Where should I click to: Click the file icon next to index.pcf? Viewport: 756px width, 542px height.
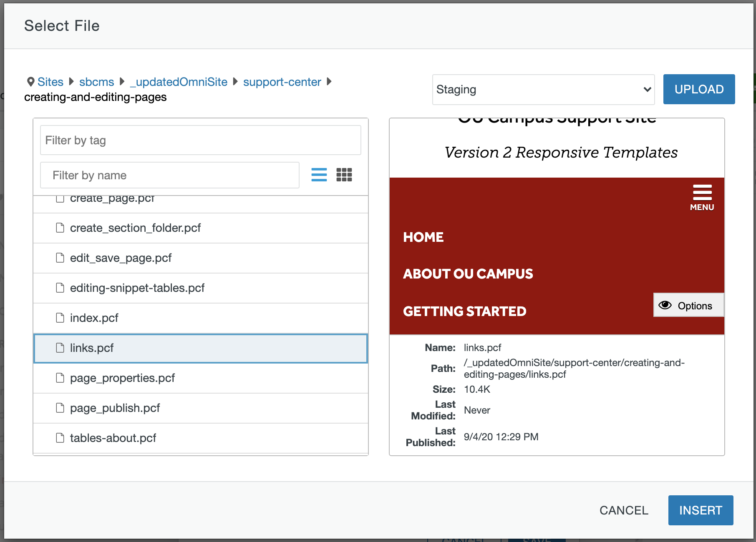coord(60,318)
